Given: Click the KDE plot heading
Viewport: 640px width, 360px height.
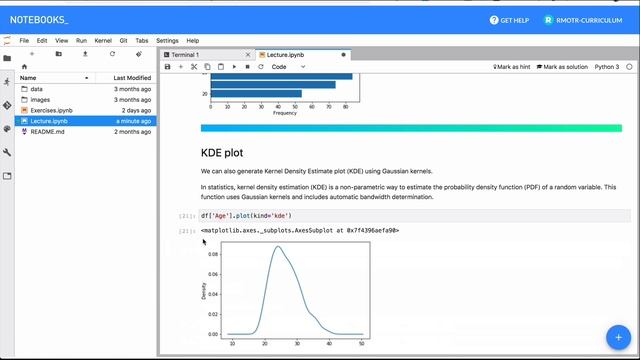Looking at the screenshot, I should [x=222, y=153].
